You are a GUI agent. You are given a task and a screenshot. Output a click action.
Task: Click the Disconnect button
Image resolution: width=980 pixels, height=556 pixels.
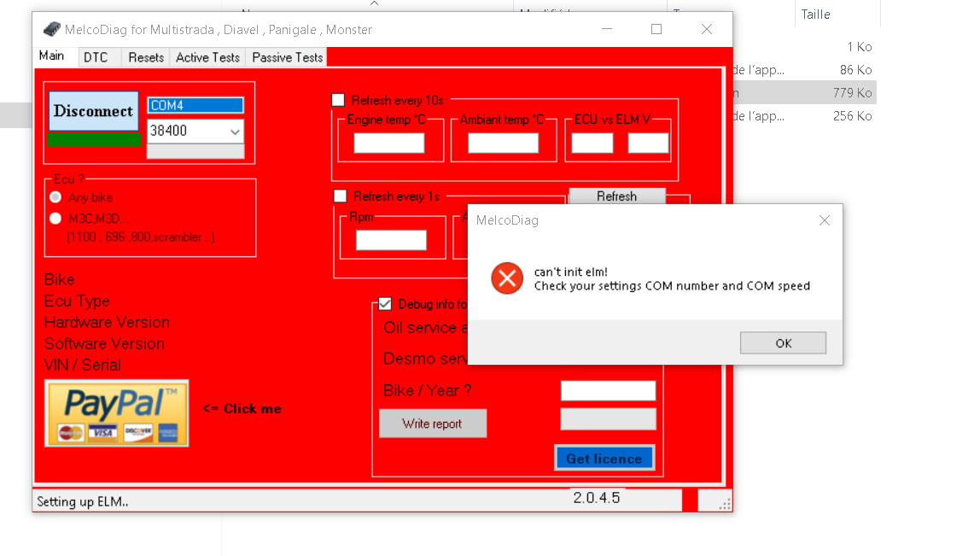pos(94,111)
